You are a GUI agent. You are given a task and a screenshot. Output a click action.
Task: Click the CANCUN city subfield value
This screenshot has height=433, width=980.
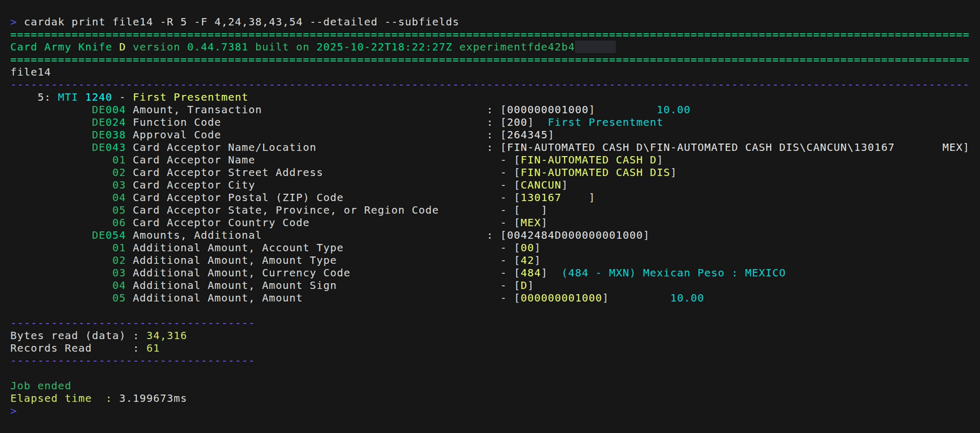click(541, 185)
